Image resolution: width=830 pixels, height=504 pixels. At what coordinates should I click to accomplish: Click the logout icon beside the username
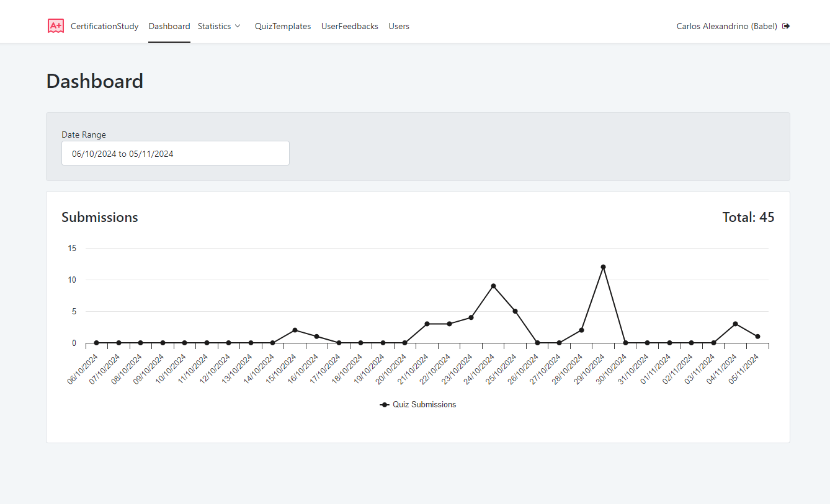point(786,26)
